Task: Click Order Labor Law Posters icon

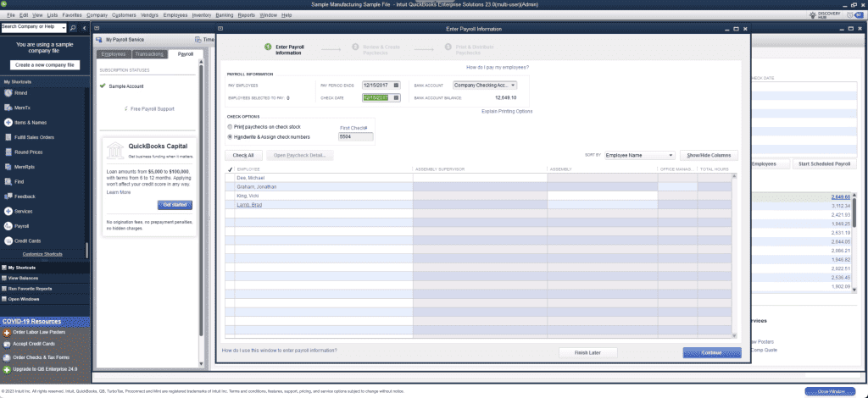Action: click(x=7, y=333)
